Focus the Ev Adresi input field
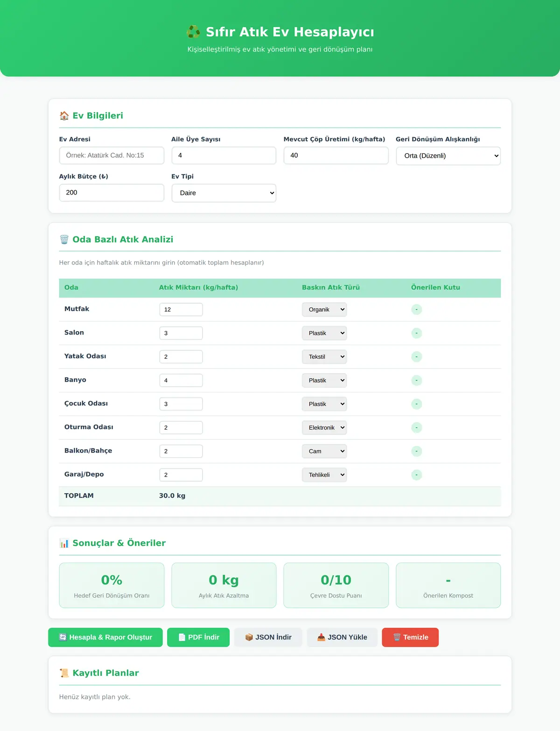 click(112, 155)
